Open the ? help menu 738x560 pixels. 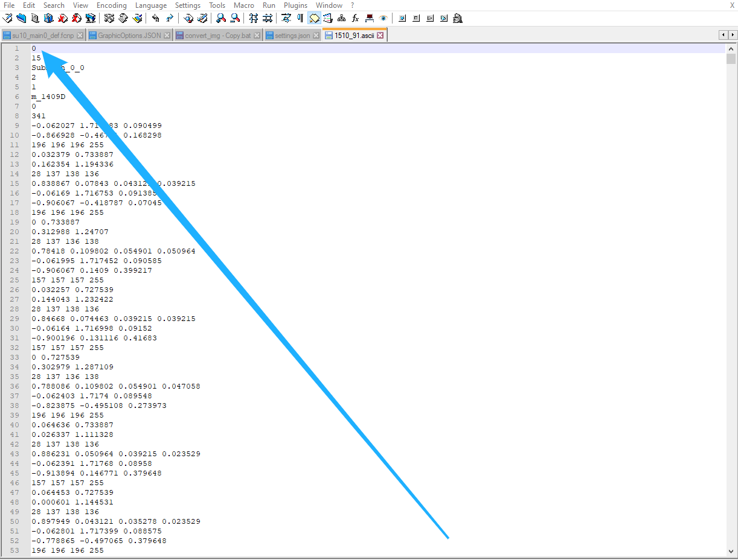coord(352,5)
